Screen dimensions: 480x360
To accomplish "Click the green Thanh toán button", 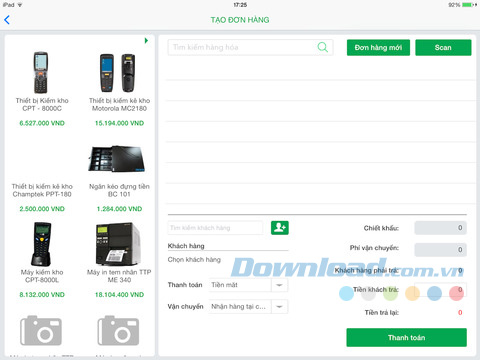I will 406,338.
